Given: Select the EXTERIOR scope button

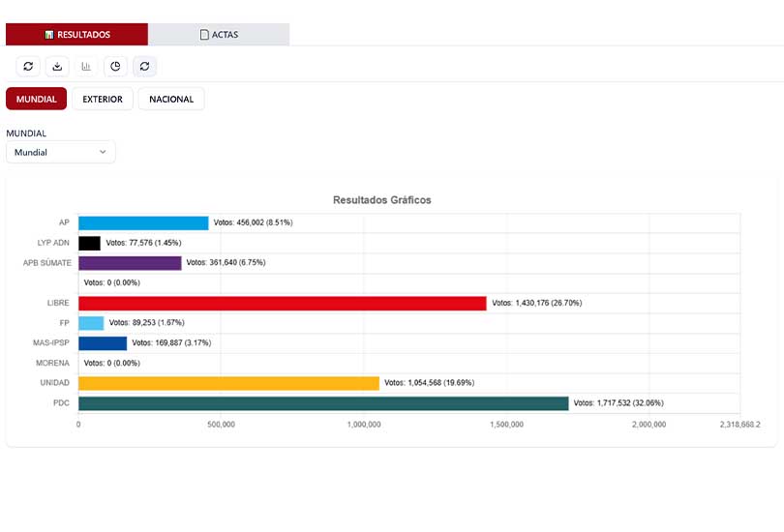Looking at the screenshot, I should tap(103, 99).
